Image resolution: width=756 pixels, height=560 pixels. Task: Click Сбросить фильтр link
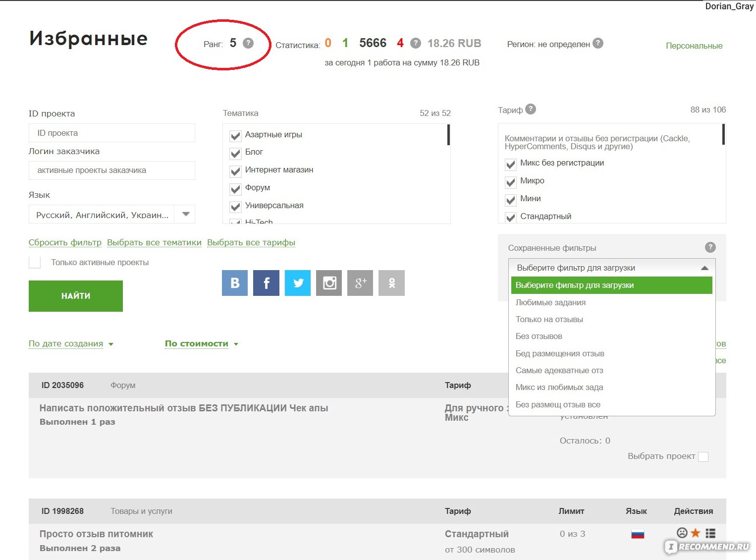[x=65, y=242]
